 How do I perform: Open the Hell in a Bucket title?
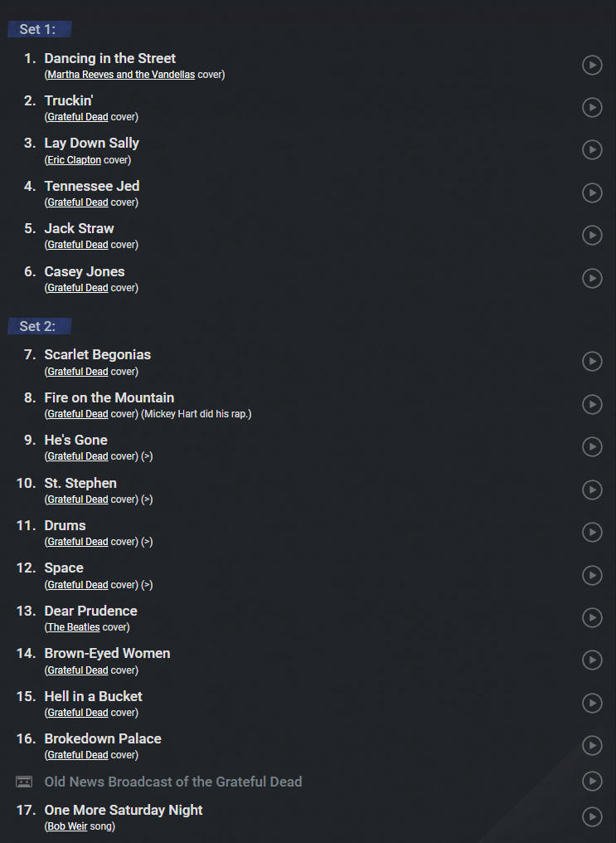(x=93, y=696)
